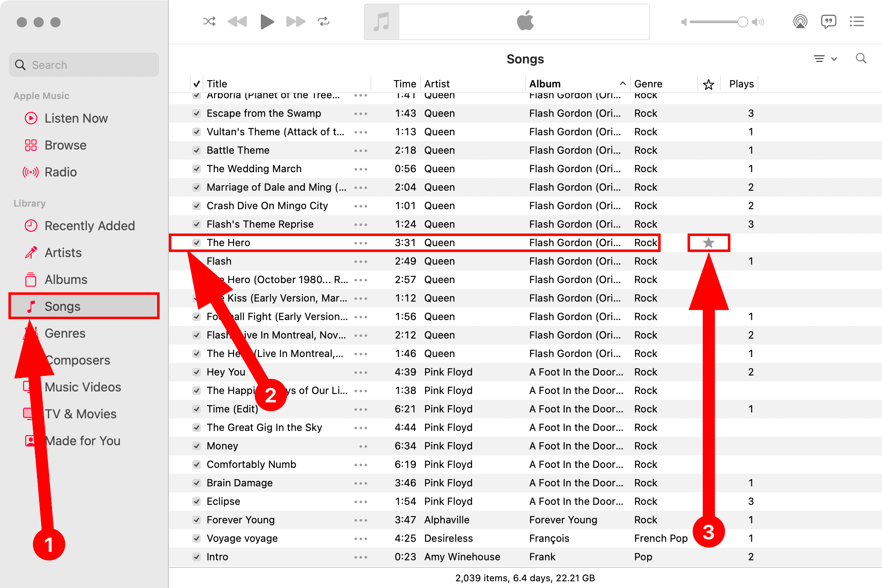Show lyrics with speech bubble icon
Screen dimensions: 882x588
coord(828,21)
